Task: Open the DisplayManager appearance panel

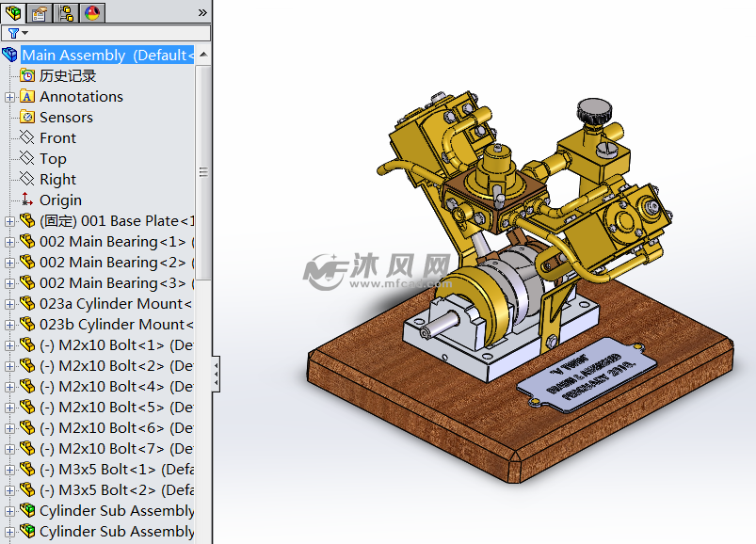Action: click(x=92, y=12)
